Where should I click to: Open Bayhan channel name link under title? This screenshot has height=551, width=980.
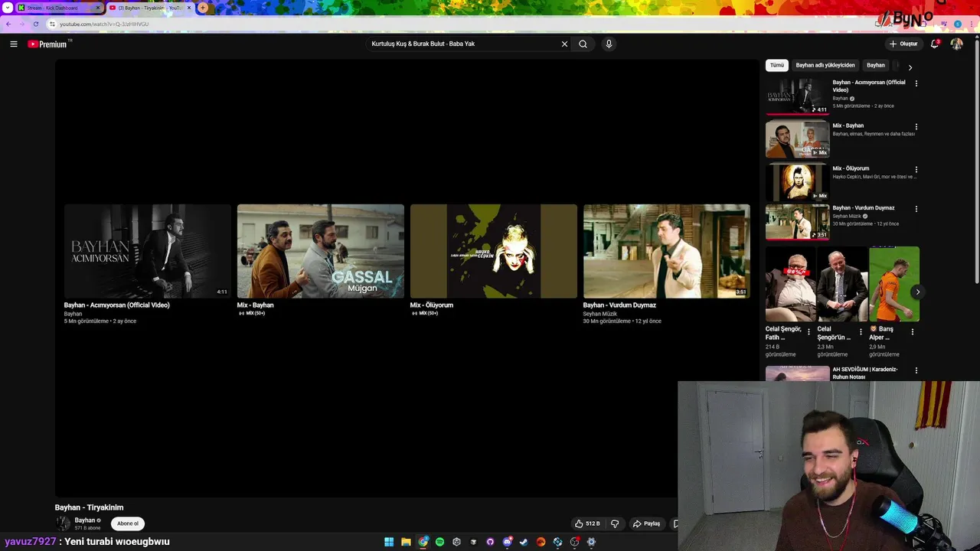tap(85, 520)
